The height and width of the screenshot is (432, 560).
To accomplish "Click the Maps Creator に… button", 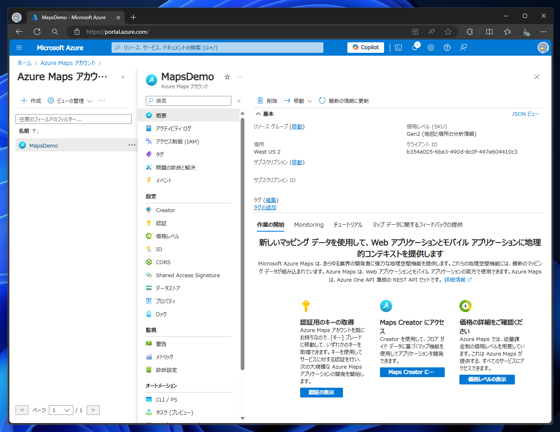I will point(412,372).
